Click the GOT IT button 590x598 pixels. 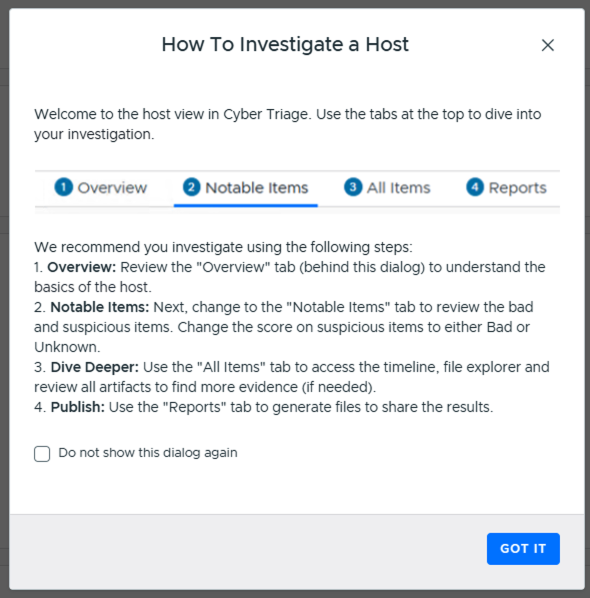pyautogui.click(x=523, y=548)
